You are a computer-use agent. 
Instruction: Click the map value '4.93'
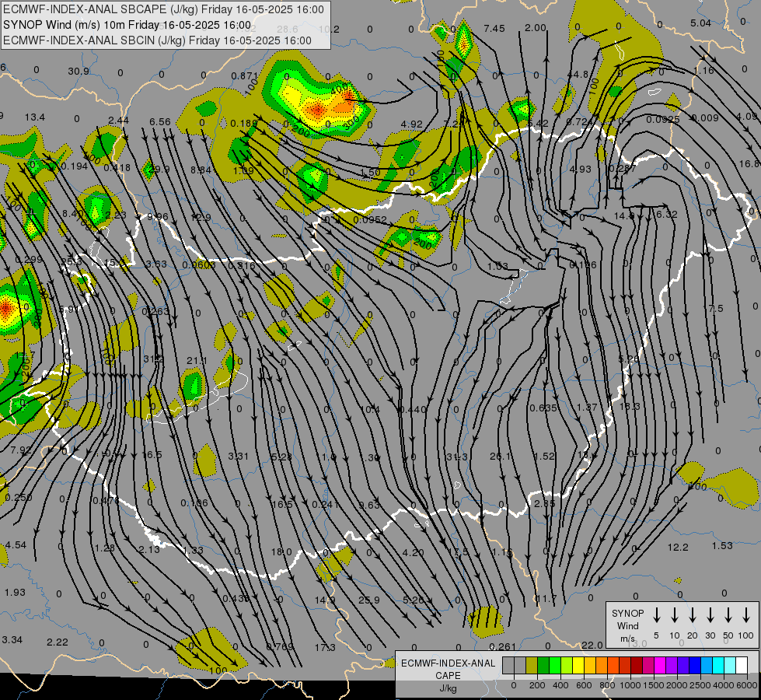pyautogui.click(x=581, y=169)
